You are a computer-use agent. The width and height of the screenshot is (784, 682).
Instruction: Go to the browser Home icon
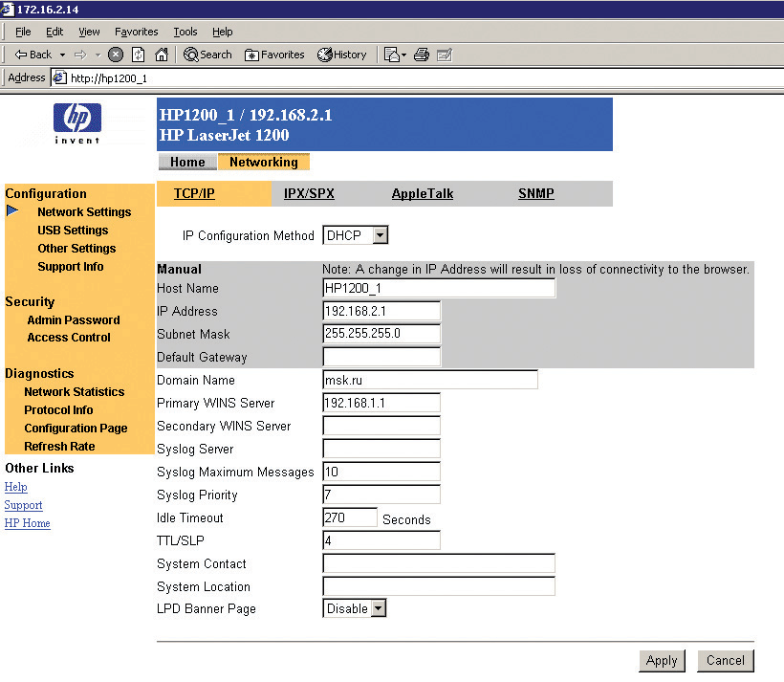click(x=161, y=54)
